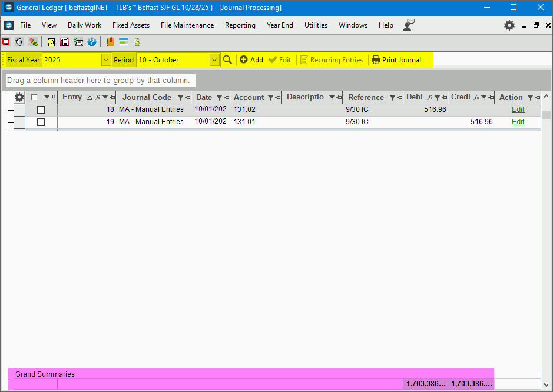This screenshot has height=392, width=553.
Task: Click the settings gear icon in menu bar
Action: point(509,25)
